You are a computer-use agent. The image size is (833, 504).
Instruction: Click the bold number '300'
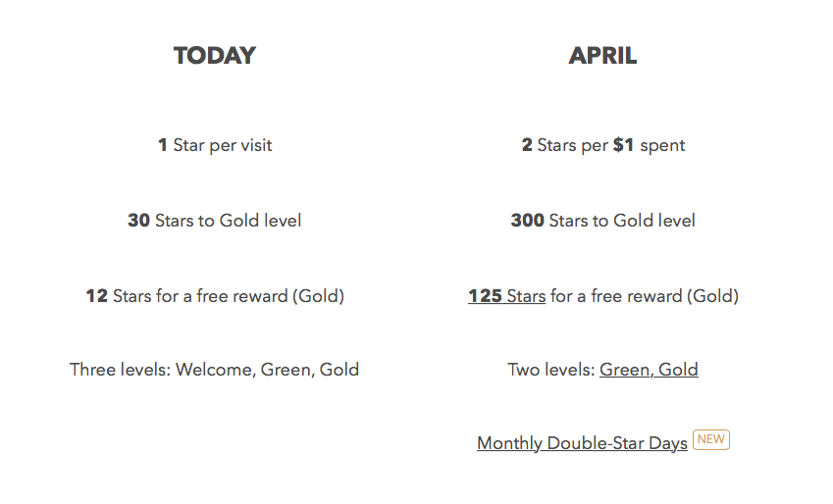tap(527, 221)
